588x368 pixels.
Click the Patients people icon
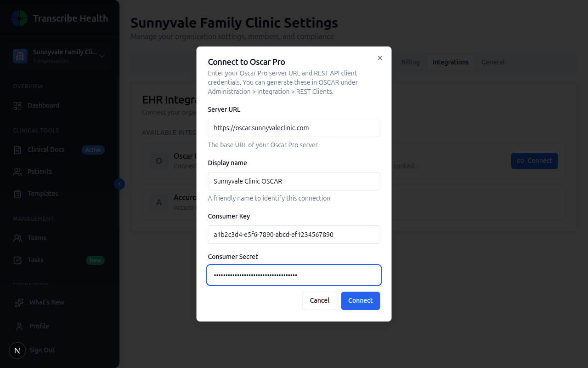coord(17,171)
